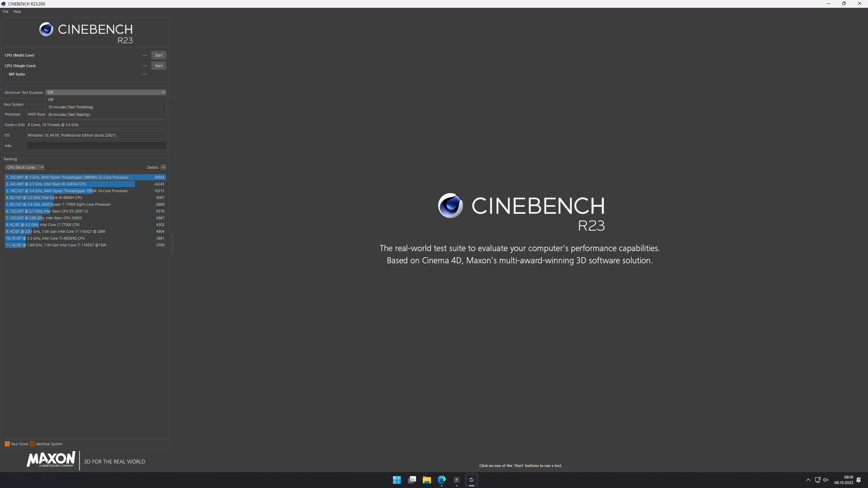Image resolution: width=868 pixels, height=488 pixels.
Task: Click the Cinebench taskbar icon
Action: (x=471, y=480)
